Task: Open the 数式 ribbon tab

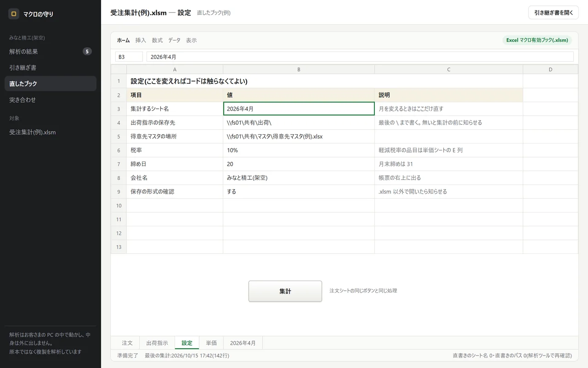Action: pos(157,40)
